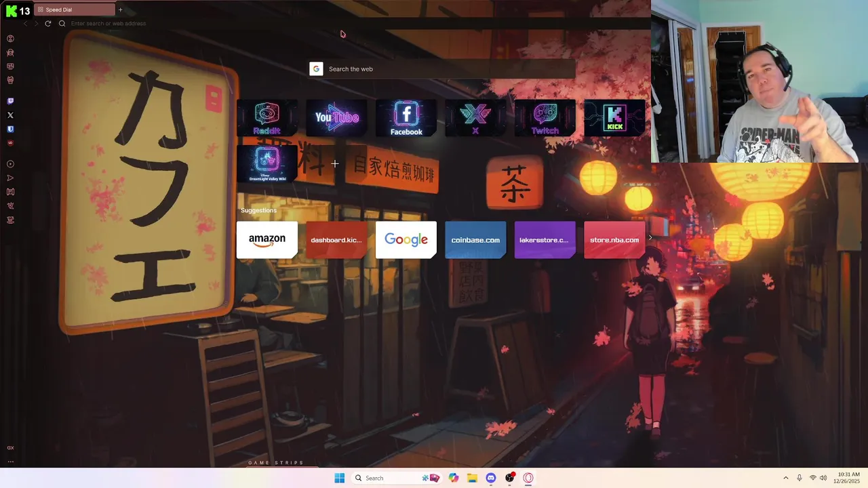Open My Flow in sidebar
The height and width of the screenshot is (488, 868).
click(10, 178)
